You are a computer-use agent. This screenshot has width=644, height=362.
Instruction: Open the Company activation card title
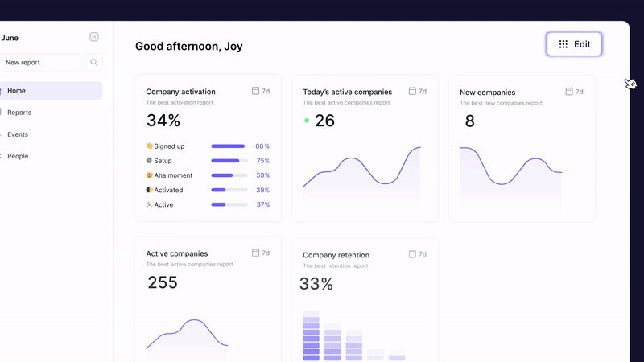[180, 92]
